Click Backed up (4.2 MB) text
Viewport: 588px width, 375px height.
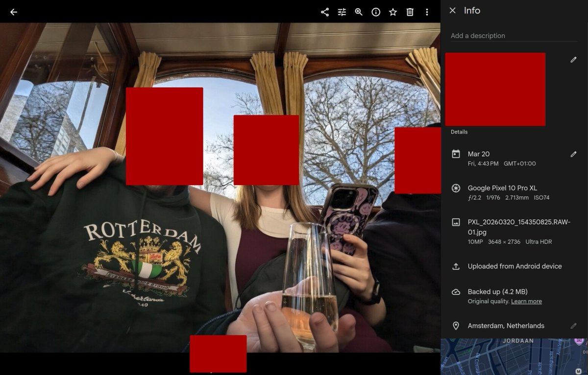(497, 292)
